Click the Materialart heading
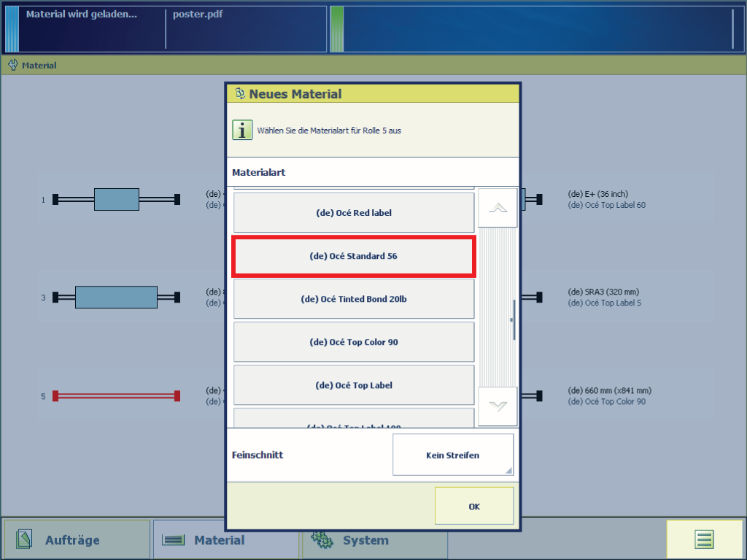Viewport: 747px width, 560px height. pos(259,172)
